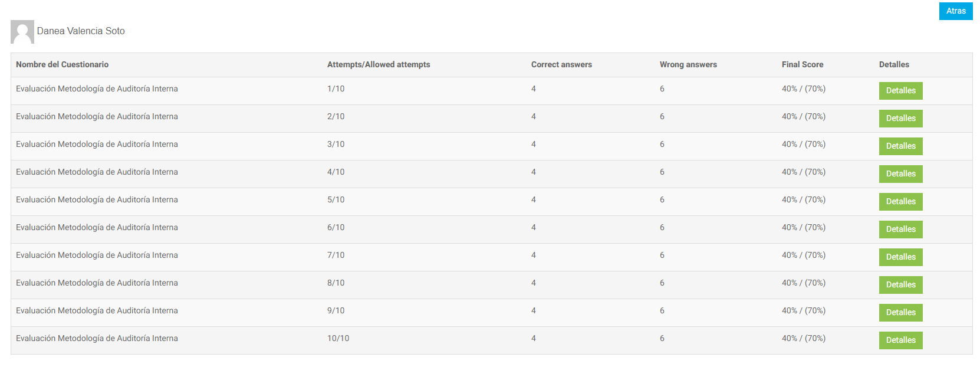Click the Wrong answers column header

pyautogui.click(x=688, y=65)
